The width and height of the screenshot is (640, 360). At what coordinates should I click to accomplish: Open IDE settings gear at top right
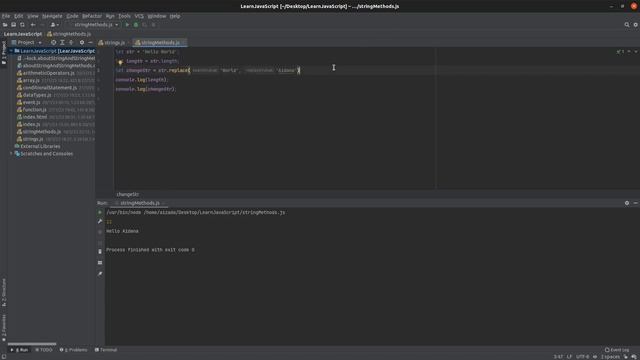[x=636, y=25]
